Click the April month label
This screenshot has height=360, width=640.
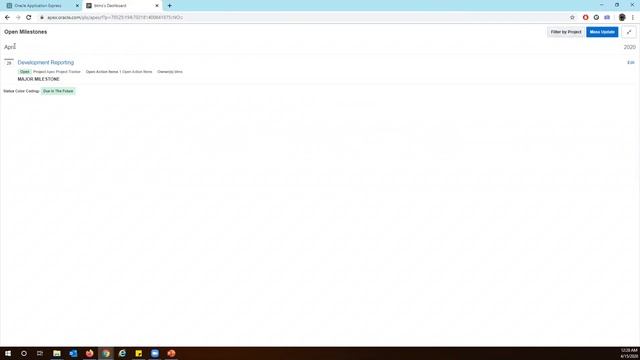[x=10, y=47]
